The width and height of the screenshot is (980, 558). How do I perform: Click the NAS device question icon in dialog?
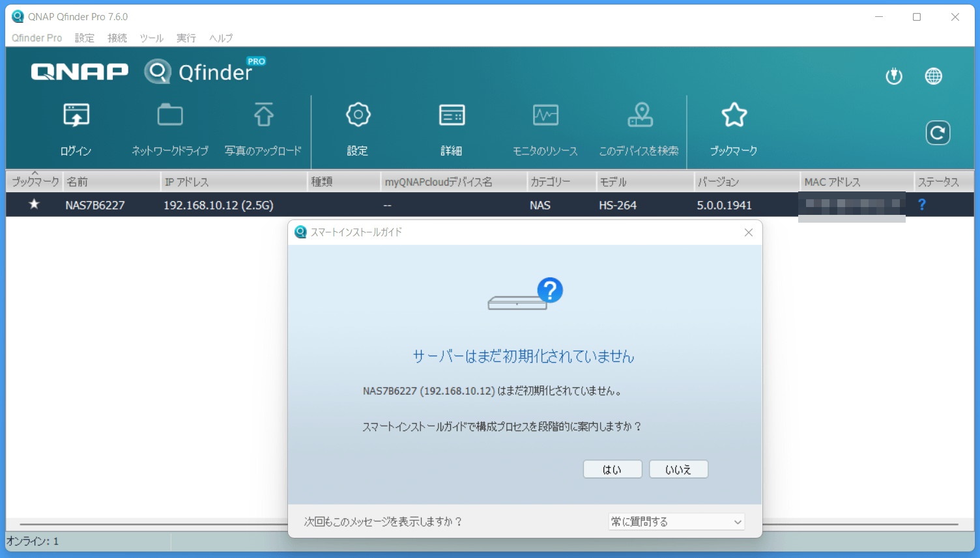point(525,294)
